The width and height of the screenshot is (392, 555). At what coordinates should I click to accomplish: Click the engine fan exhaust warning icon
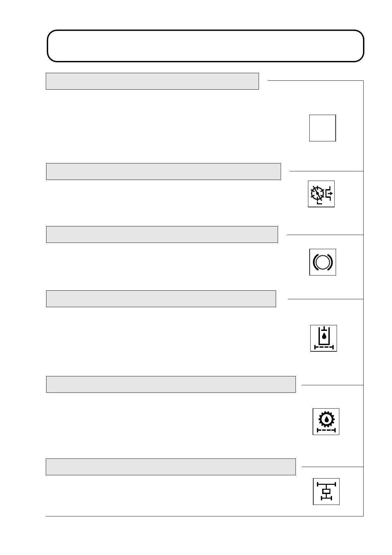click(321, 194)
